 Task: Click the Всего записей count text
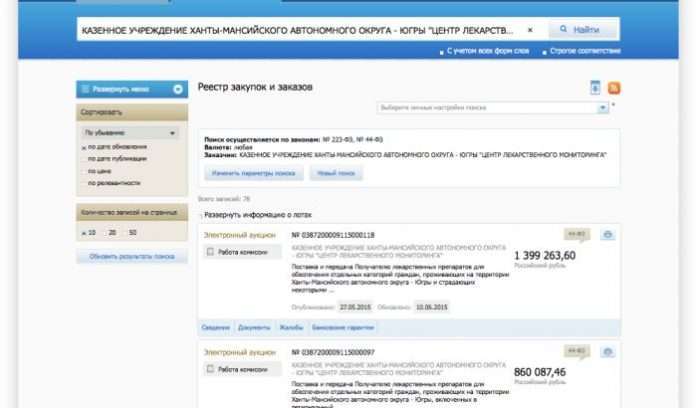click(224, 199)
